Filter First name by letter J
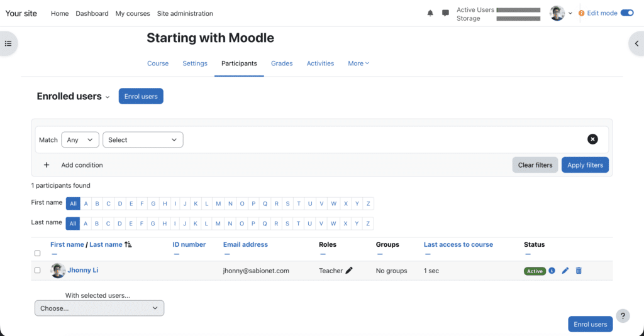 click(x=185, y=203)
